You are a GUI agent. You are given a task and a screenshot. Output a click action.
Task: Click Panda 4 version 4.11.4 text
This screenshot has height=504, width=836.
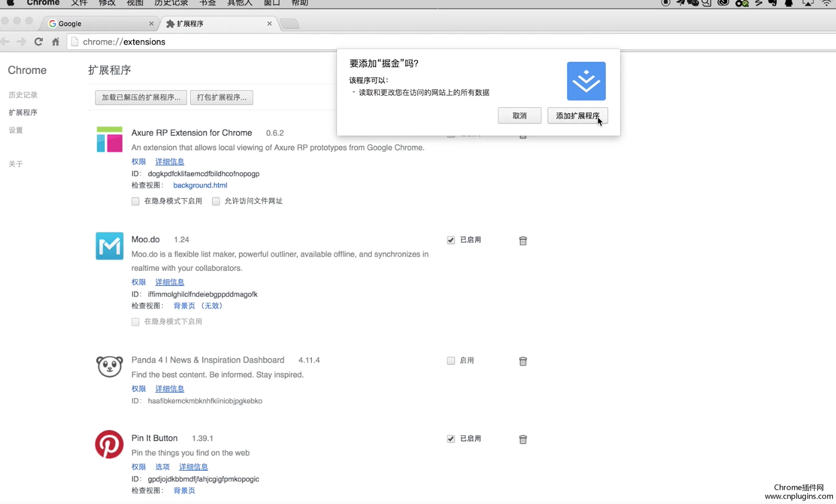(309, 360)
